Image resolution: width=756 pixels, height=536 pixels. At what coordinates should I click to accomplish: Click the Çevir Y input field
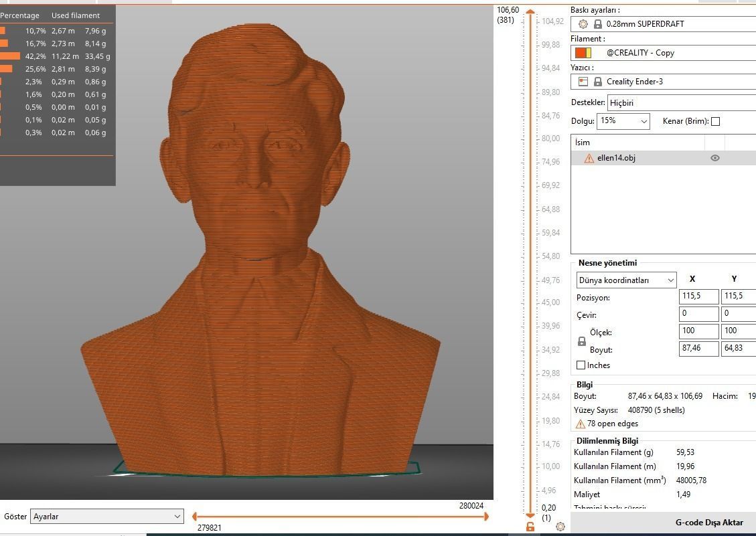739,314
